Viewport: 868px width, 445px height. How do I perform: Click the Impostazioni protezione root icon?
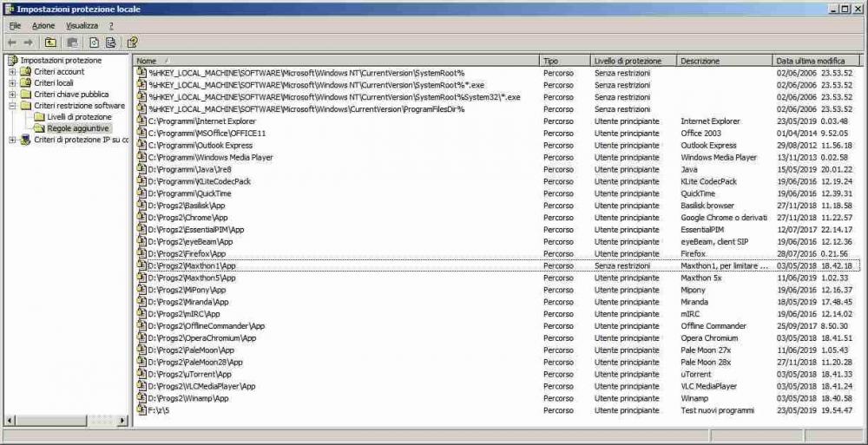point(13,61)
